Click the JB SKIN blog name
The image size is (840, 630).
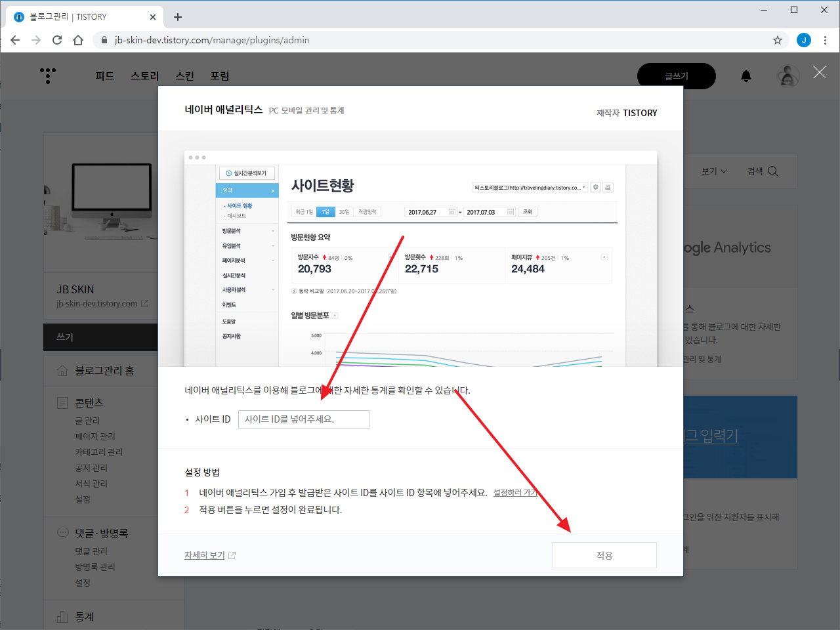[75, 289]
